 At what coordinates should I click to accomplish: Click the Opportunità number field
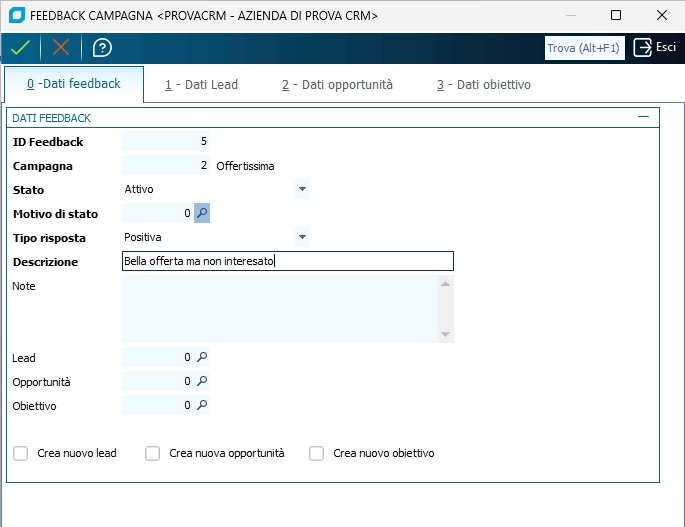point(158,381)
